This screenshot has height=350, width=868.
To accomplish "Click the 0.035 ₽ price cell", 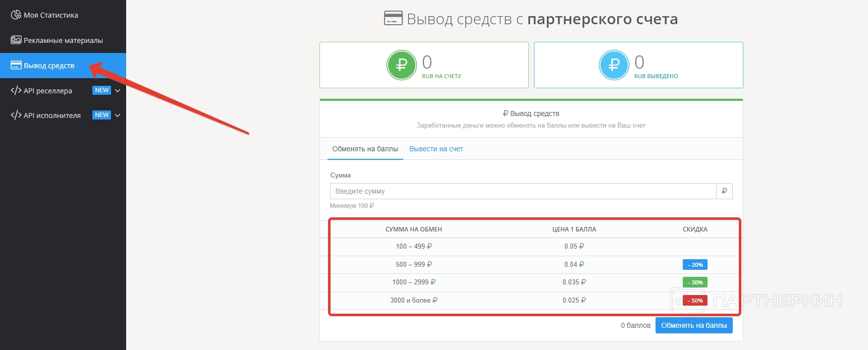I will 574,282.
